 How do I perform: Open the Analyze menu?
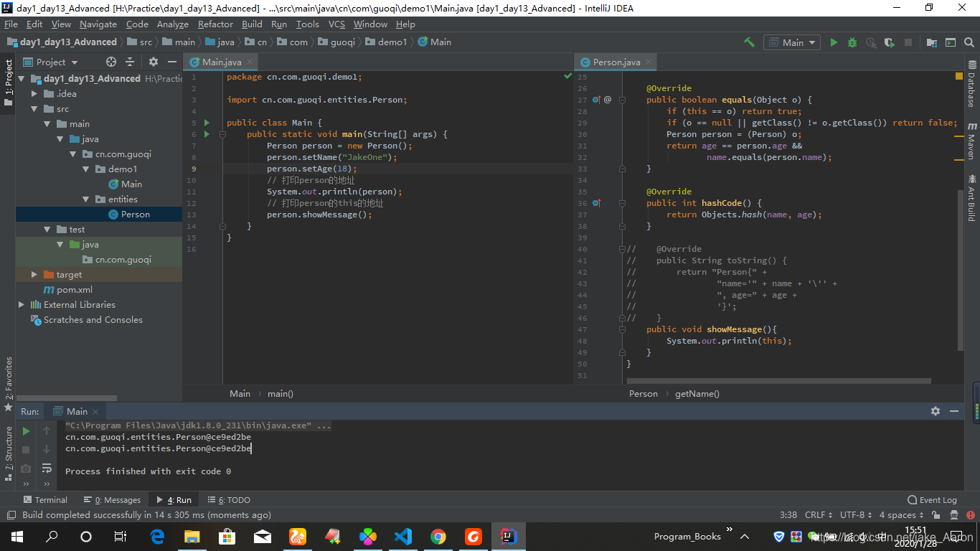[x=172, y=24]
